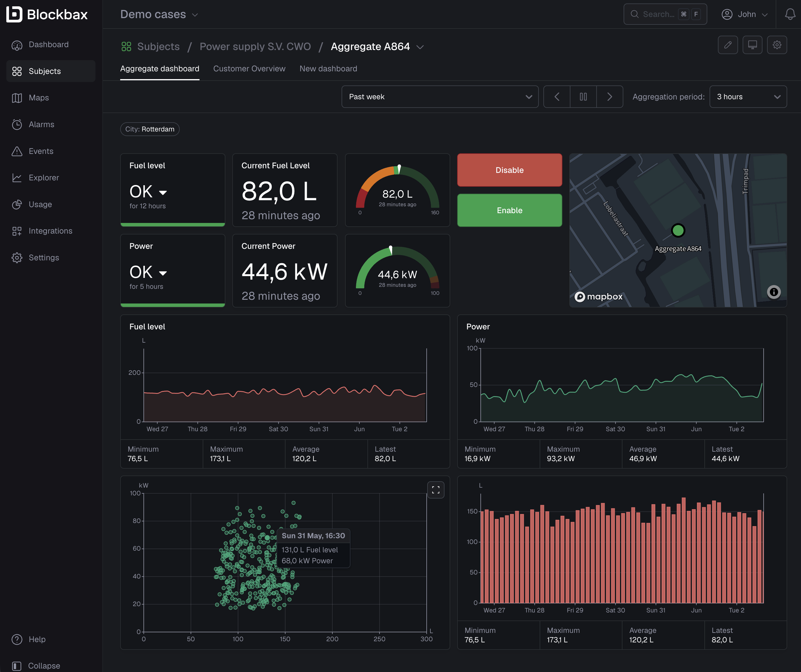Expand the Aggregate A864 subject switcher
This screenshot has height=672, width=801.
click(x=420, y=47)
